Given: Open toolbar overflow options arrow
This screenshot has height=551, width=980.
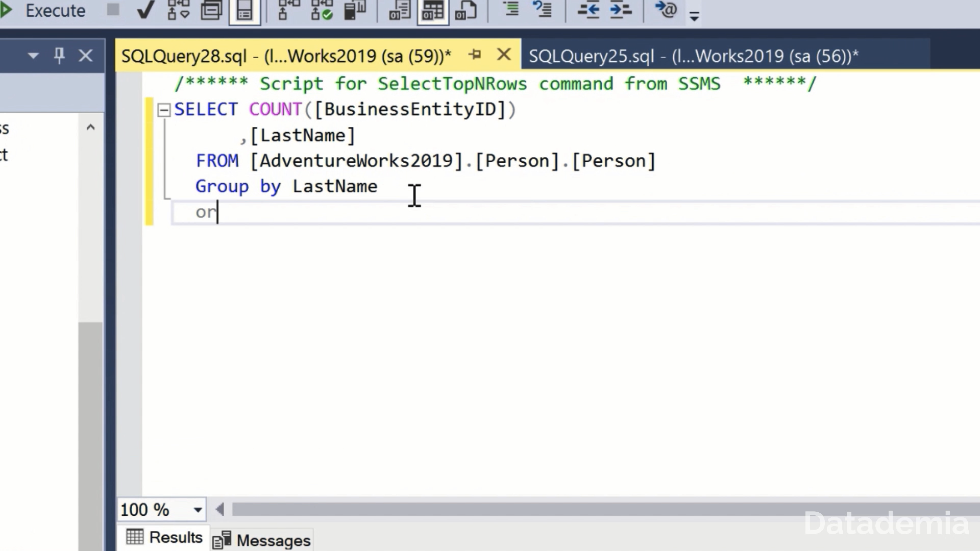Looking at the screenshot, I should [694, 17].
